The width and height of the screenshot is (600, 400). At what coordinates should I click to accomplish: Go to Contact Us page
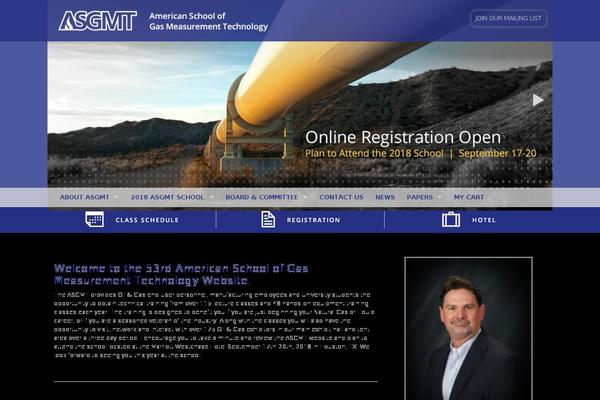pyautogui.click(x=341, y=197)
